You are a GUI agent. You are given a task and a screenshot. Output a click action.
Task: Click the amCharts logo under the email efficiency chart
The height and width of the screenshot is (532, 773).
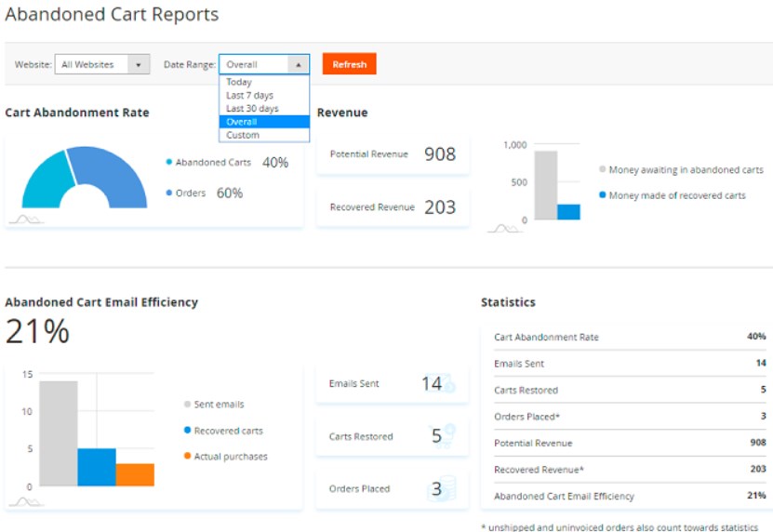pos(26,501)
